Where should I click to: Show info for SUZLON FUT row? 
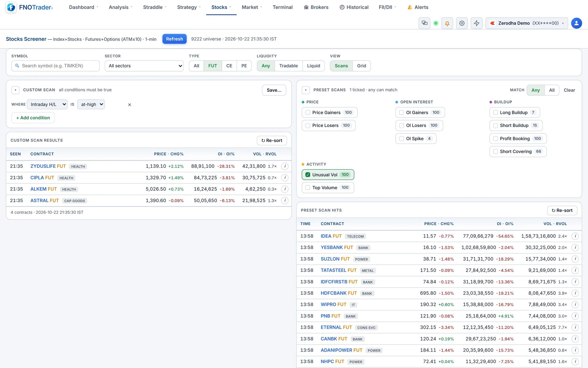point(575,259)
